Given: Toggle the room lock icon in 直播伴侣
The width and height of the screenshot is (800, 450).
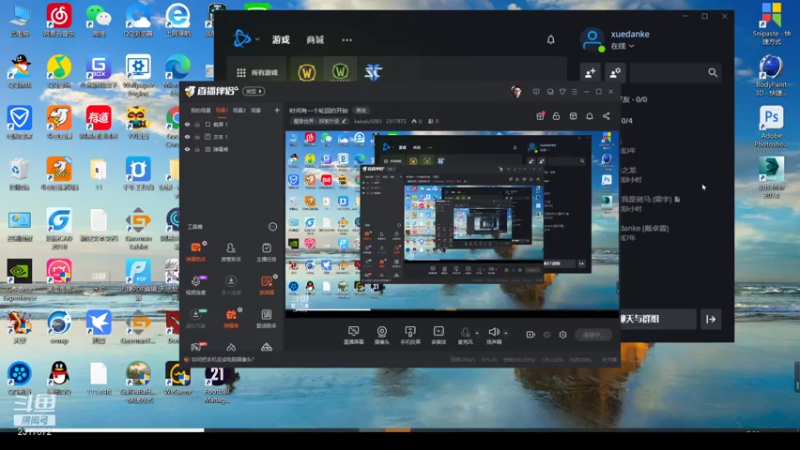Looking at the screenshot, I should [556, 116].
